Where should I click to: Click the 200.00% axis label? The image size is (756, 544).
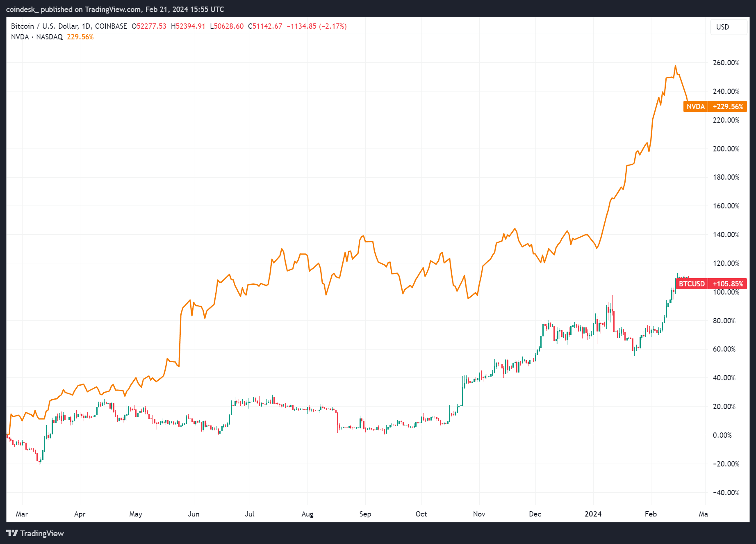click(x=726, y=149)
